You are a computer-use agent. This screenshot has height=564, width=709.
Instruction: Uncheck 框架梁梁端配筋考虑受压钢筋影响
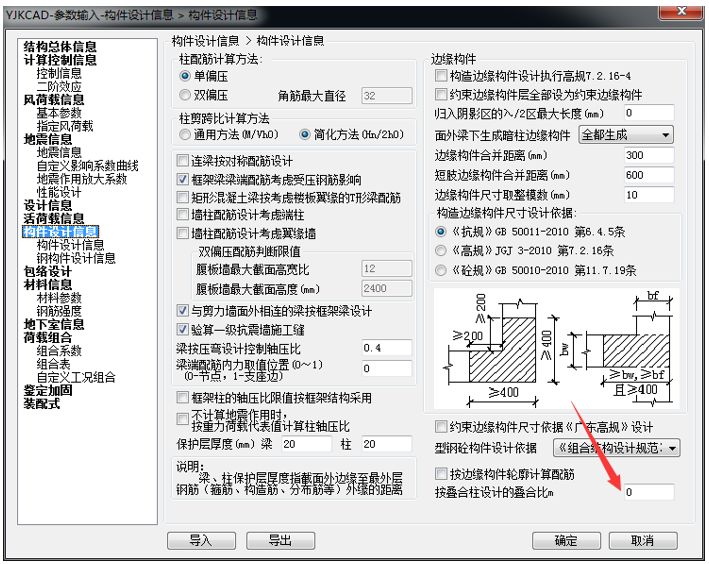click(x=182, y=180)
